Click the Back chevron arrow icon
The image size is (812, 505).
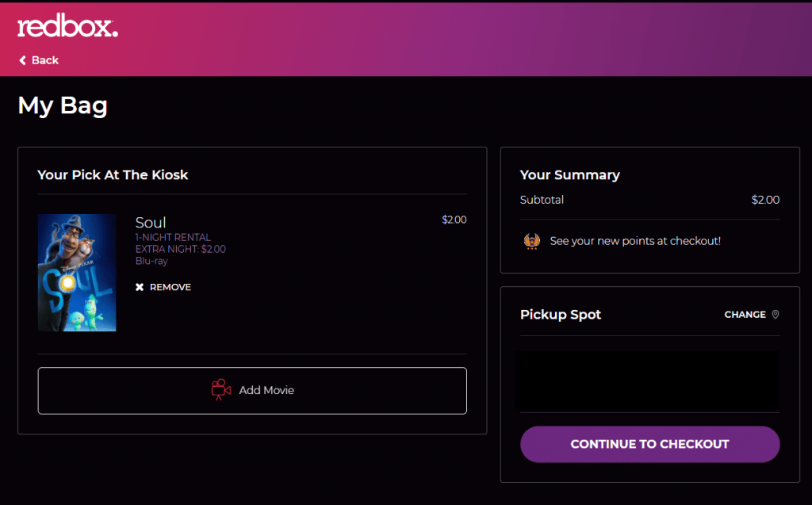tap(22, 60)
